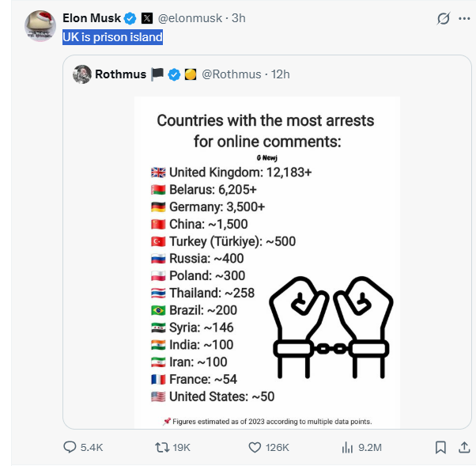Repost the tweet with 19K reposts
Screen dimensions: 476x466
[x=161, y=447]
